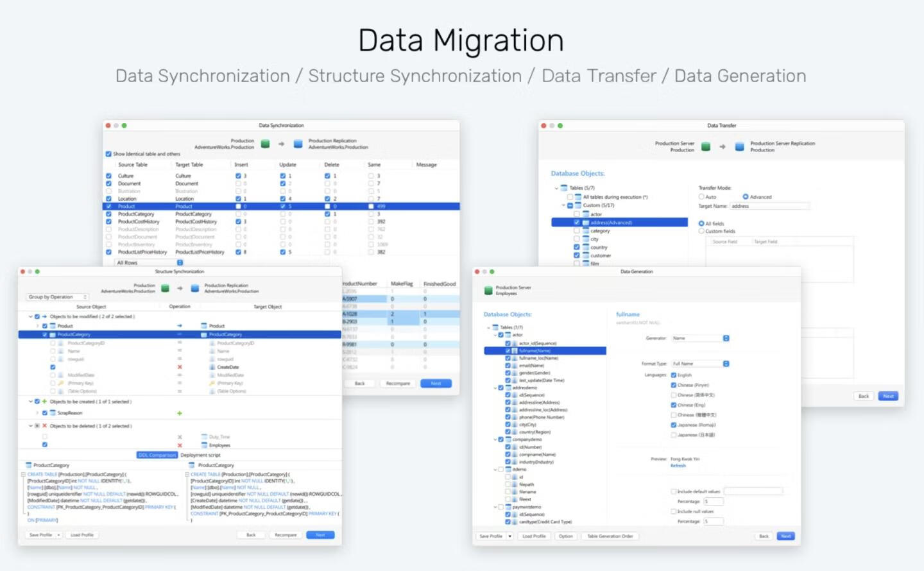This screenshot has height=571, width=924.
Task: Click the red X delete icon beside Employees
Action: point(180,445)
